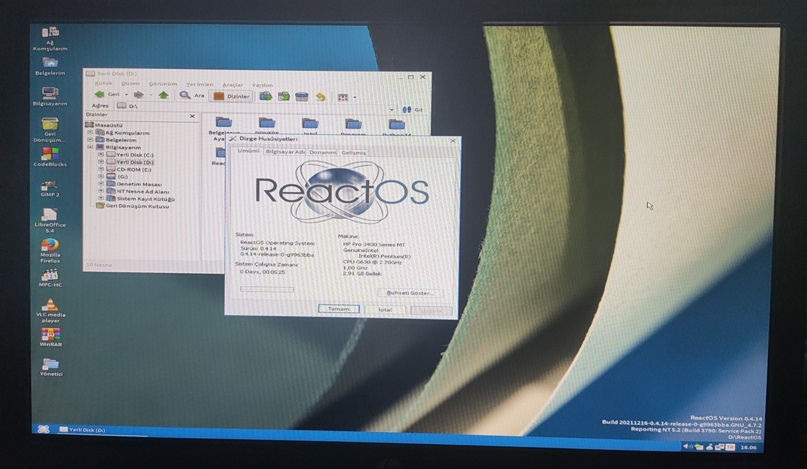Open ReactOS start menu button
Image resolution: width=807 pixels, height=469 pixels.
coord(44,429)
